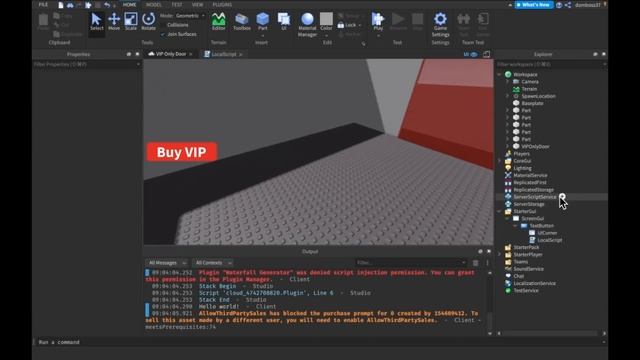Click the Output panel filter field
The width and height of the screenshot is (640, 360).
411,263
